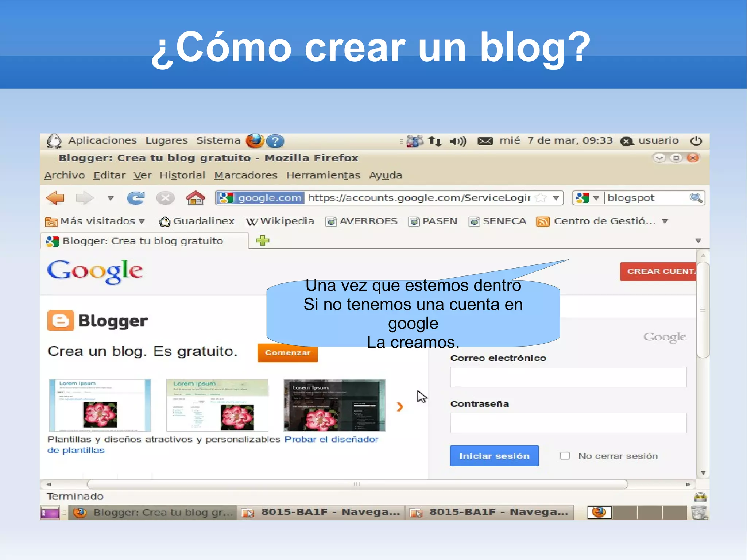
Task: Open the Ayuda menu
Action: [x=385, y=175]
